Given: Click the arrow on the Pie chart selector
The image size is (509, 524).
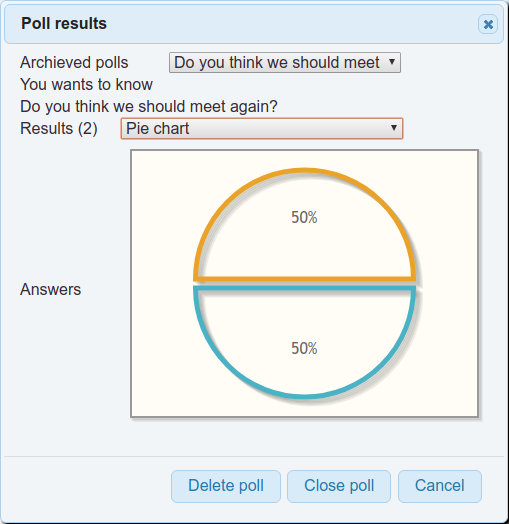Looking at the screenshot, I should click(x=394, y=128).
